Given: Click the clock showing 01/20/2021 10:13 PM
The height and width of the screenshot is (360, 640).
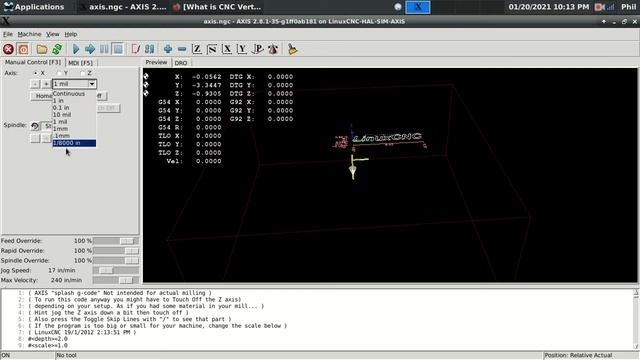Looking at the screenshot, I should point(549,7).
